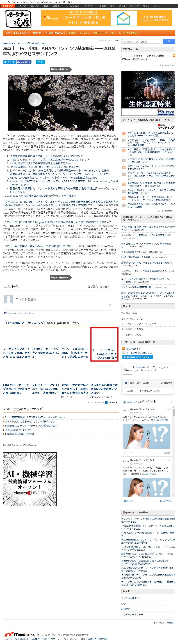Click the 登録する button in Facebook widget
This screenshot has width=178, height=644.
pyautogui.click(x=167, y=383)
